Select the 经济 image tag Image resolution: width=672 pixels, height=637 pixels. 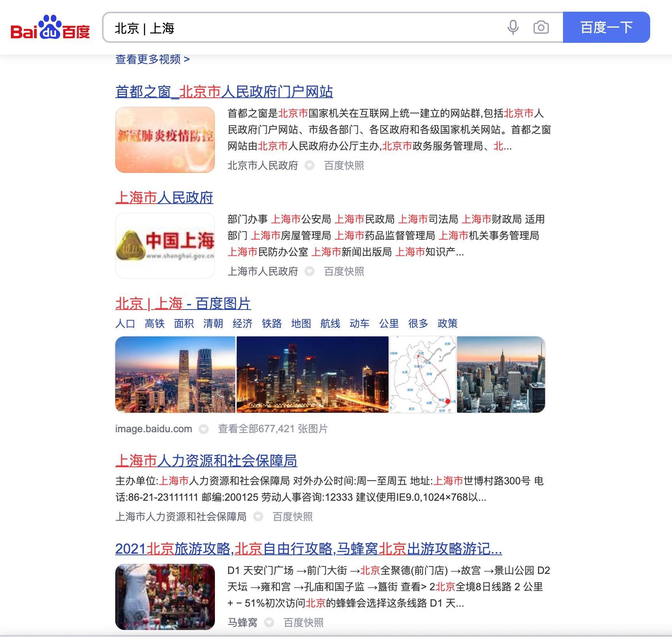pyautogui.click(x=243, y=324)
